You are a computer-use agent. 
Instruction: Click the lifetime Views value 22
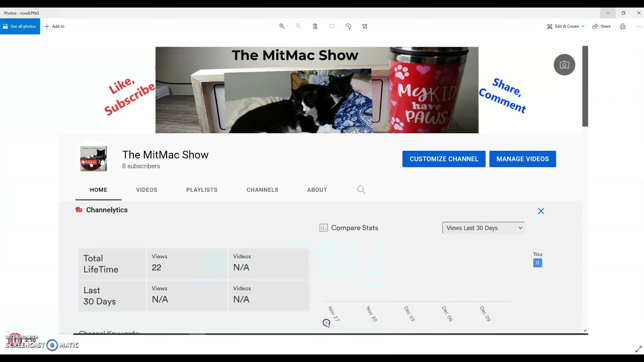point(156,267)
